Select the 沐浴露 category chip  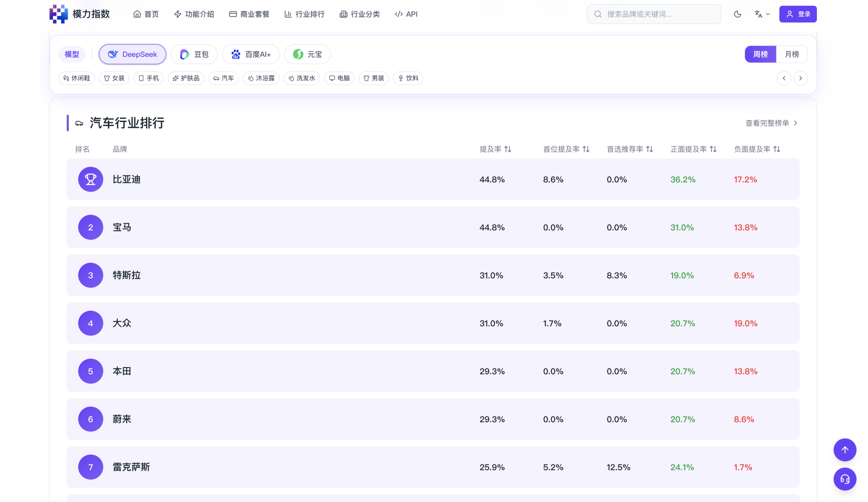point(261,78)
